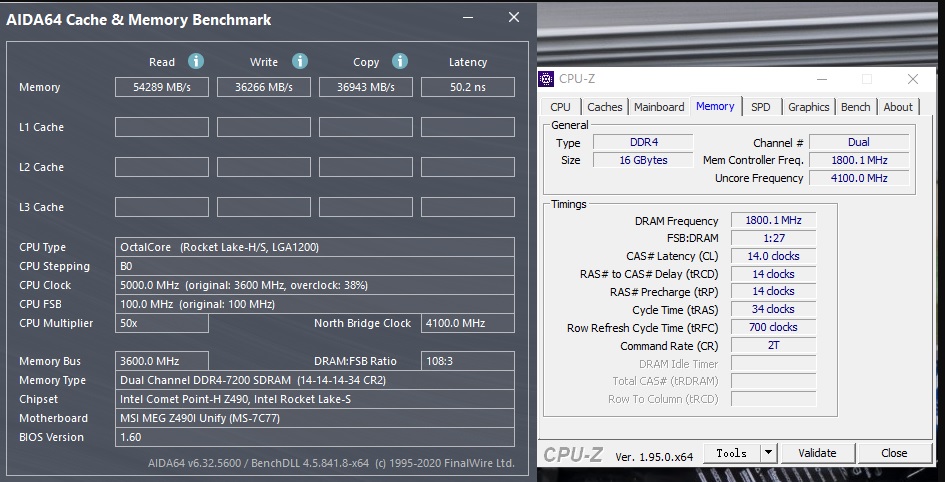
Task: Click the DRAM:FSB Ratio value 108:3
Action: click(468, 361)
